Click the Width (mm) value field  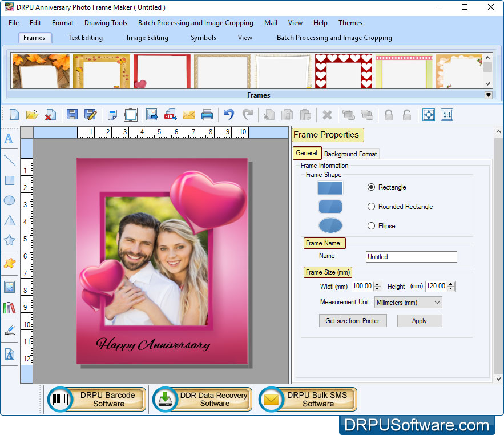coord(363,286)
